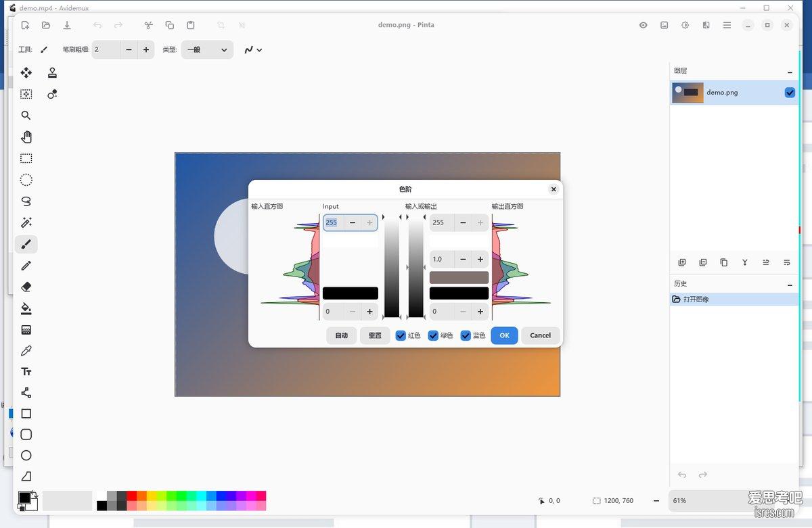Screen dimensions: 812x528
Task: Click the Add New Layer icon
Action: [682, 262]
